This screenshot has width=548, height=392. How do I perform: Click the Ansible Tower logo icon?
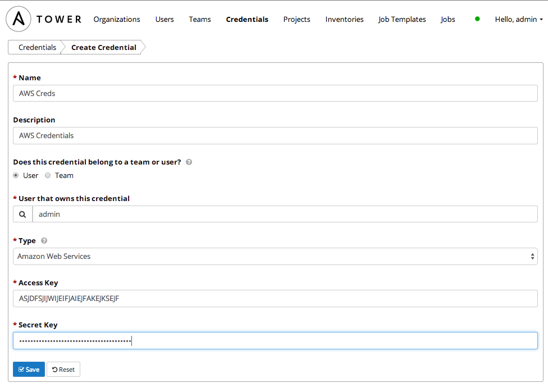[19, 19]
